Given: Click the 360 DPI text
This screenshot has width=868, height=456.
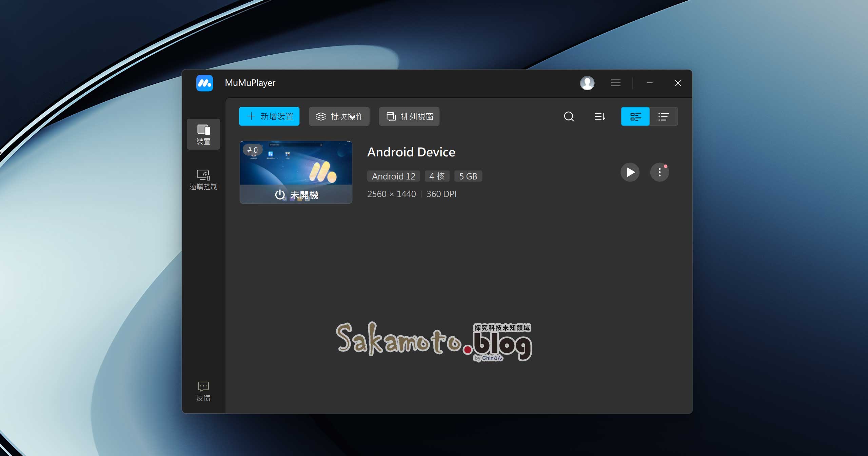Looking at the screenshot, I should point(441,194).
